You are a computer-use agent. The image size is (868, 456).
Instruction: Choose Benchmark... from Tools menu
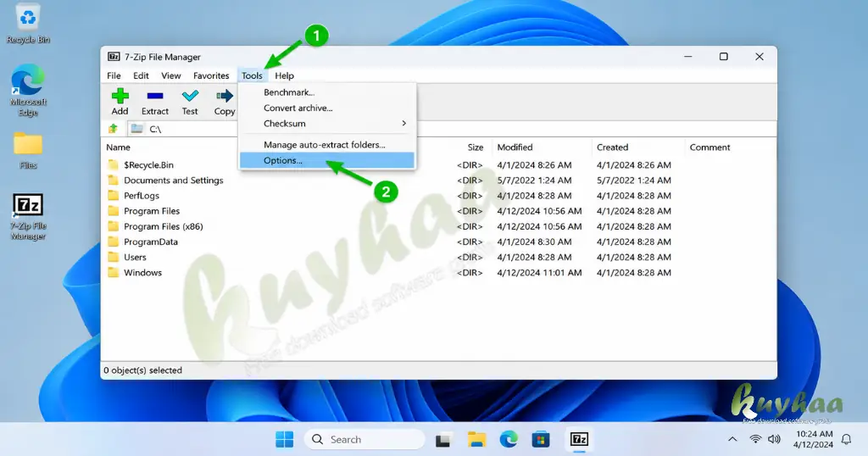click(327, 92)
